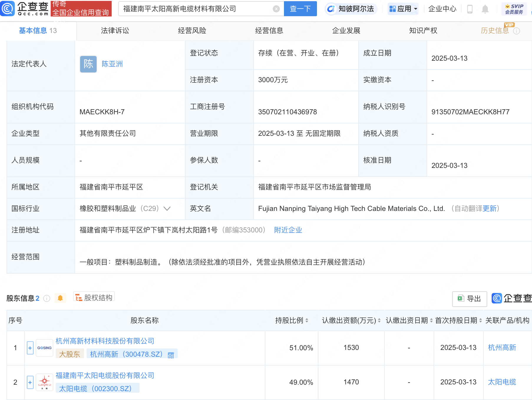Click the 传奇 全国企业信用查询 banner

[x=81, y=9]
